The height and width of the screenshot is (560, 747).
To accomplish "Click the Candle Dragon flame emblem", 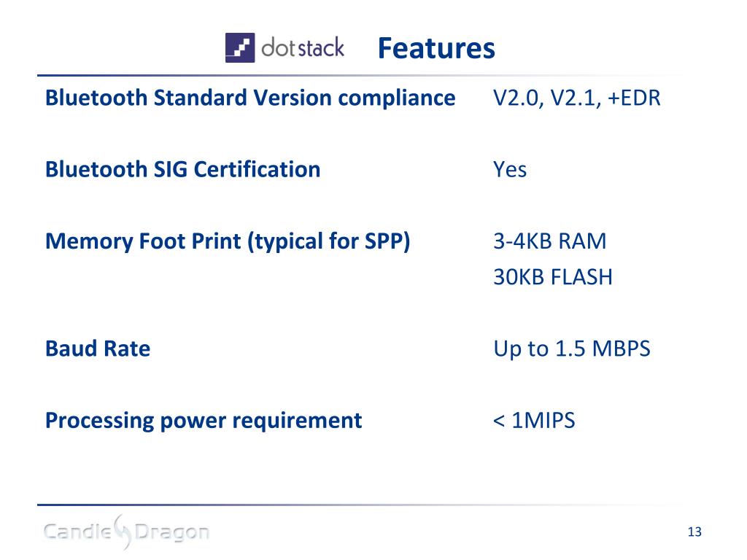I will click(123, 532).
